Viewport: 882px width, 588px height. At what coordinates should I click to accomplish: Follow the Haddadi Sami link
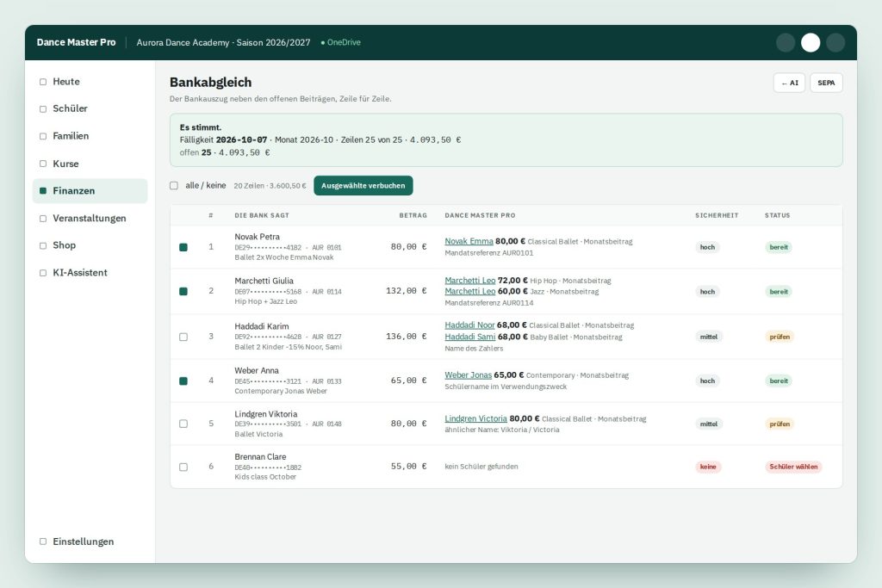469,337
